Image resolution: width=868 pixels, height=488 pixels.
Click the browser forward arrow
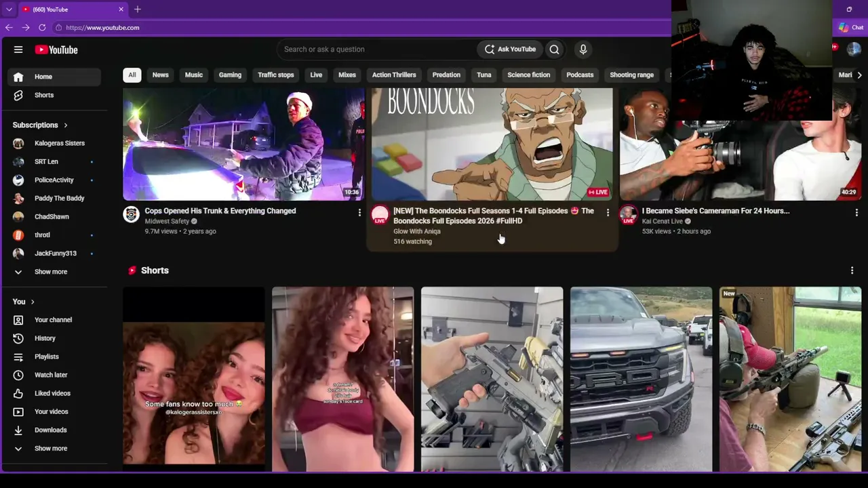[x=25, y=27]
